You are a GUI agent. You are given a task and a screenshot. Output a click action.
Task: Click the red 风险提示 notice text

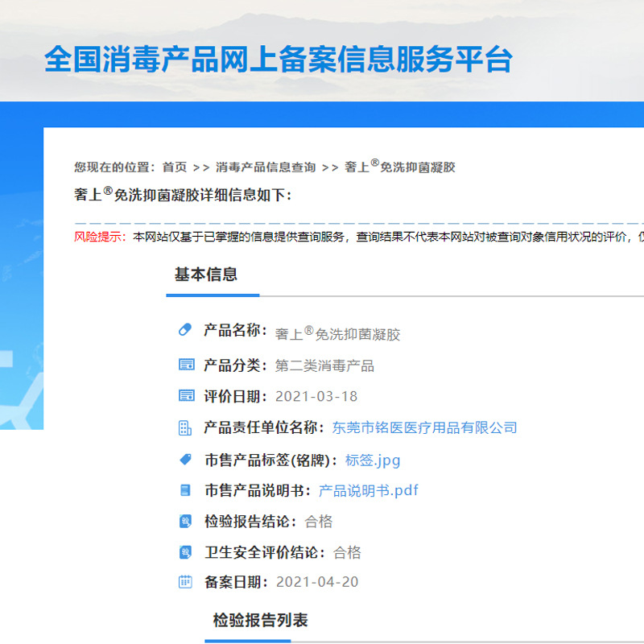point(100,237)
